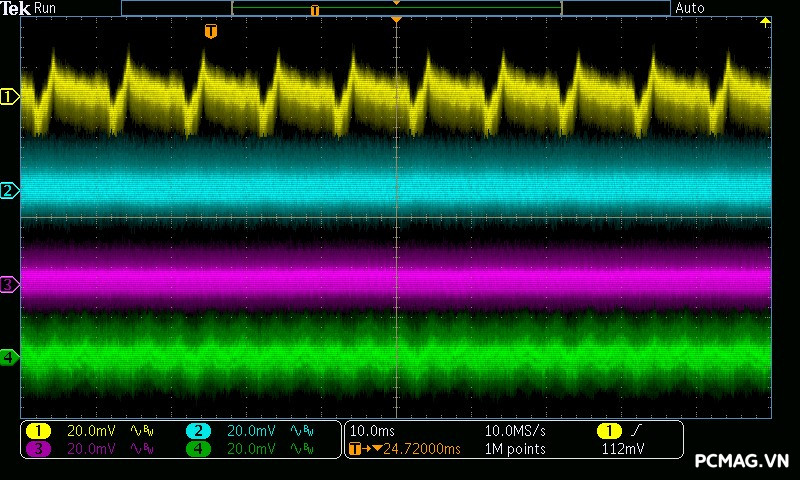Select the green Channel 4 ground marker
Viewport: 800px width, 480px height.
pyautogui.click(x=9, y=357)
